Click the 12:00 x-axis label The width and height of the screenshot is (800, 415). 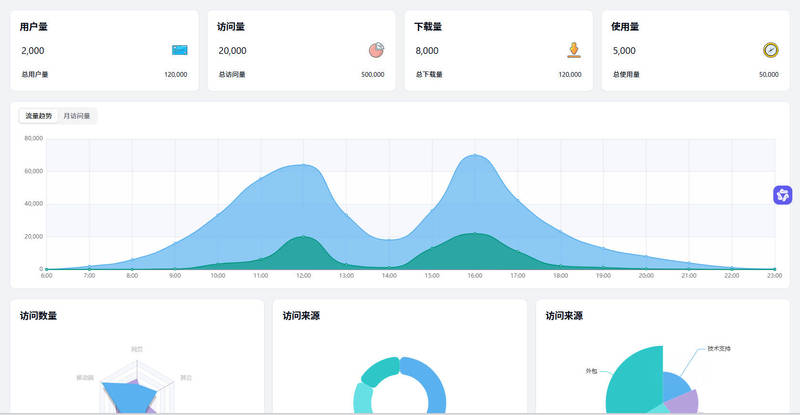point(304,276)
